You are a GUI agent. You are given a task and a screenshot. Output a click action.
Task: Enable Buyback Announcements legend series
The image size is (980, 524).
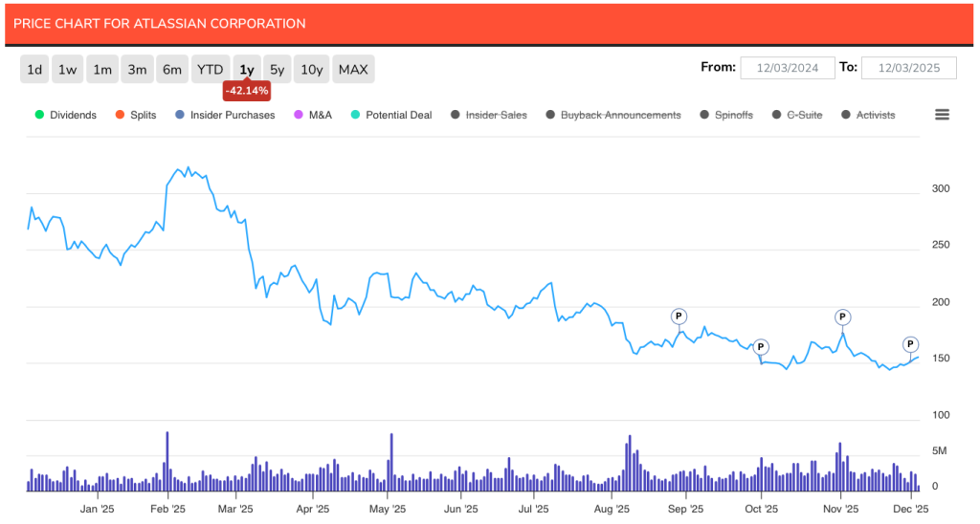(x=613, y=115)
